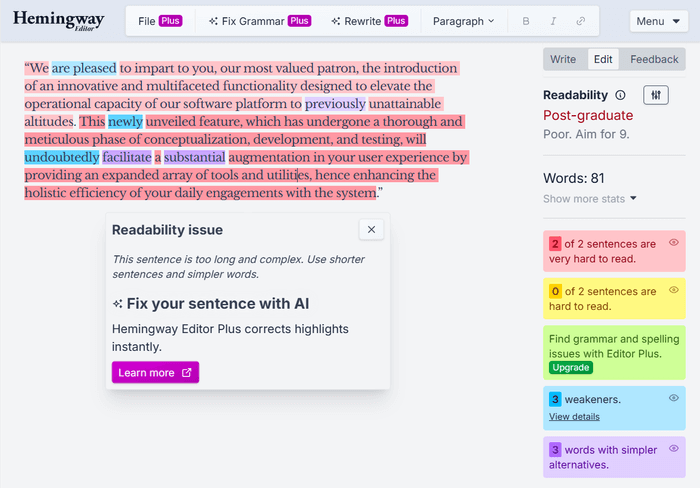
Task: Close the Readability issue popup
Action: click(371, 229)
